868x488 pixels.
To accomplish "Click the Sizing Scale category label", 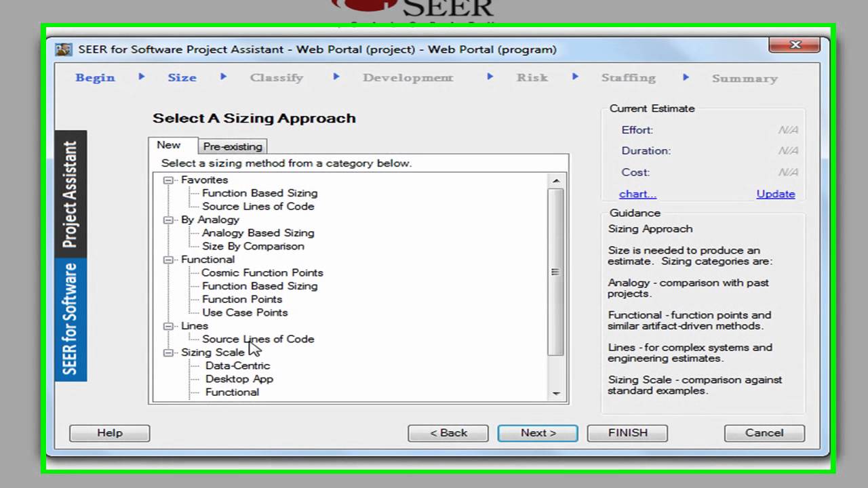I will pos(212,352).
